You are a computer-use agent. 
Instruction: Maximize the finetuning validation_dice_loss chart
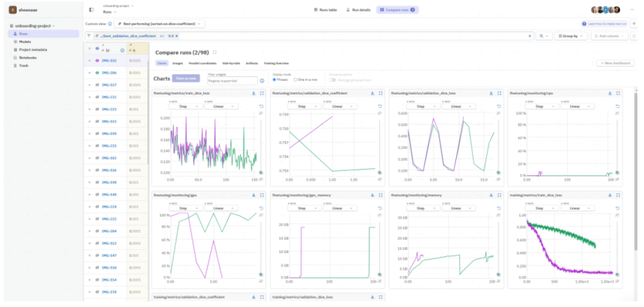(499, 93)
